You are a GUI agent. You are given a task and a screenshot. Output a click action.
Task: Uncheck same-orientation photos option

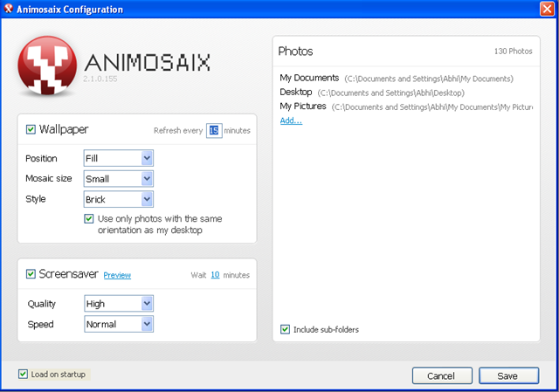pos(89,218)
